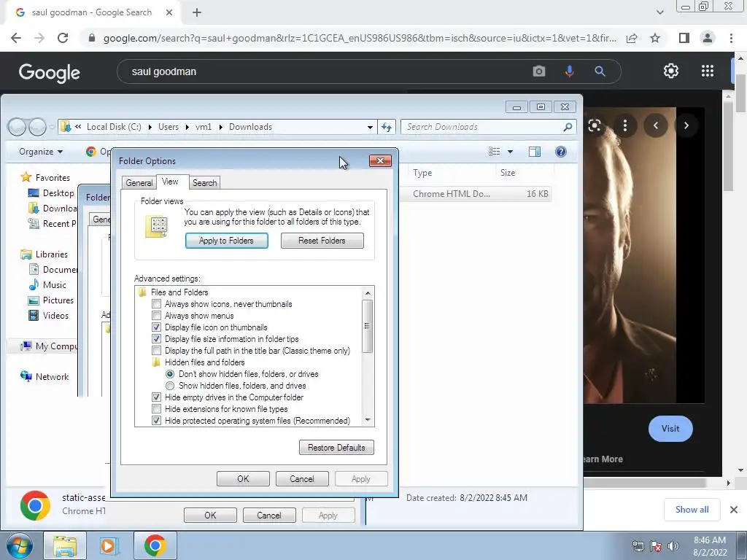Click the Google Lens icon on image preview
This screenshot has height=560, width=747.
[594, 125]
